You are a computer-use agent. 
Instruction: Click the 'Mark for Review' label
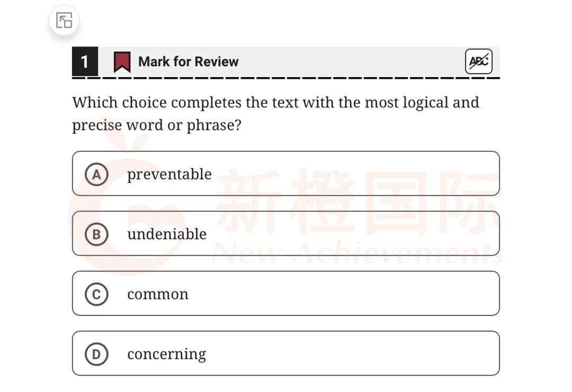tap(188, 61)
